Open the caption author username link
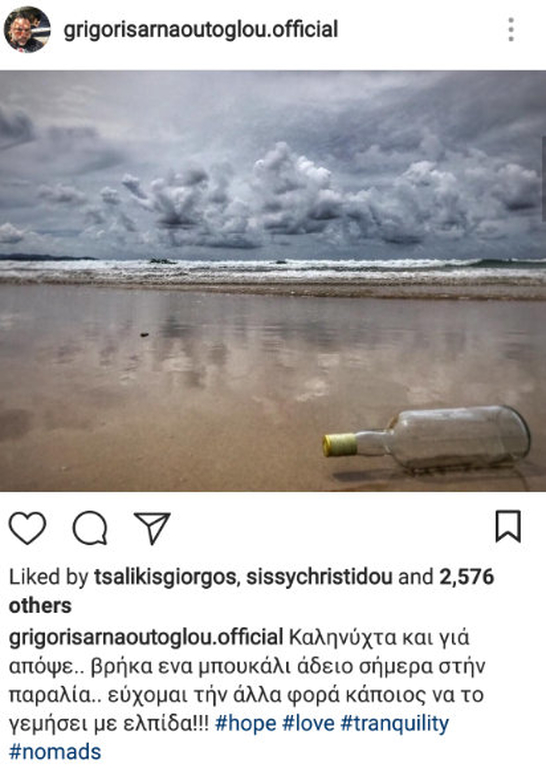This screenshot has height=768, width=546. (x=146, y=638)
